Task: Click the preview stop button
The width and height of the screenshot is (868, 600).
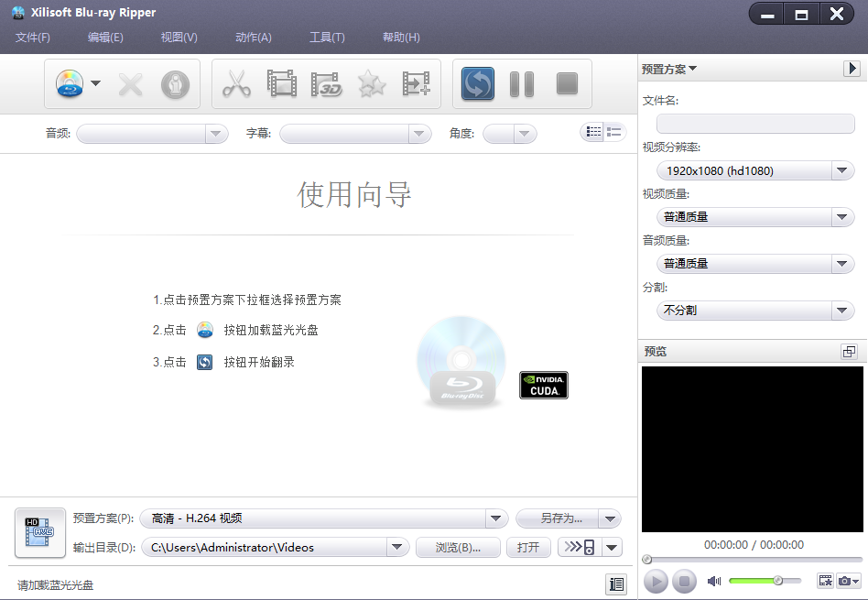Action: pyautogui.click(x=684, y=581)
